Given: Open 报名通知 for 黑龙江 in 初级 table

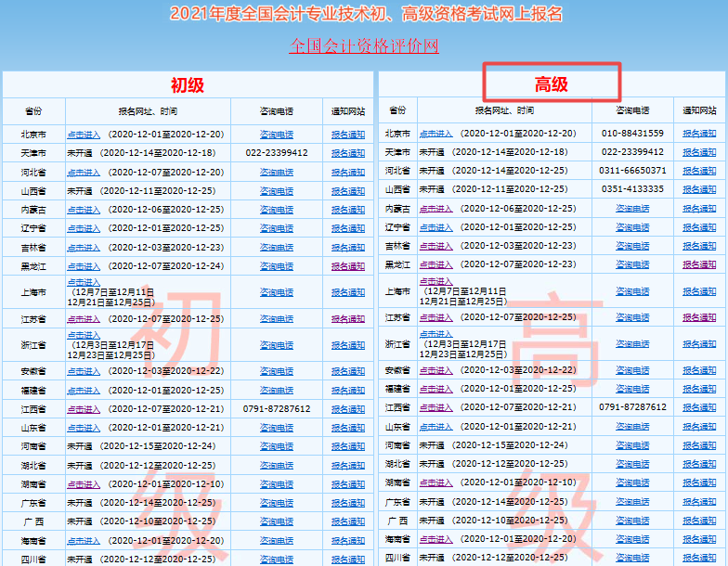Looking at the screenshot, I should pyautogui.click(x=348, y=267).
